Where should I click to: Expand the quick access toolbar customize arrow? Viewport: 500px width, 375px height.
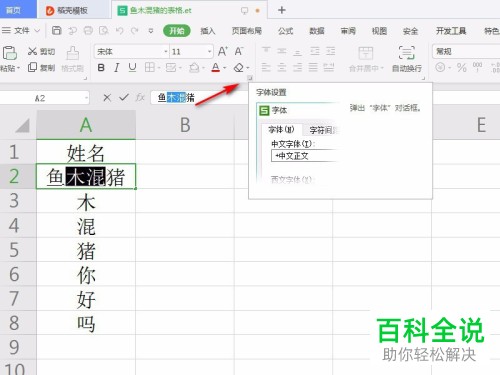point(151,31)
